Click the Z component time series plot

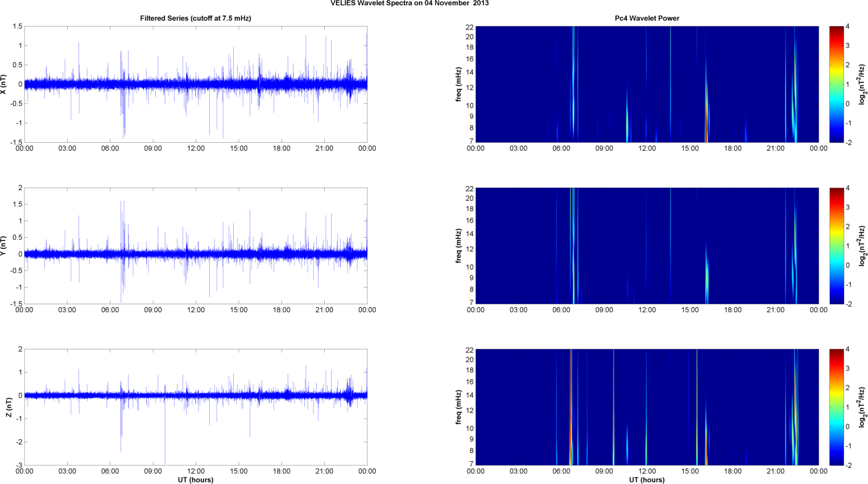(195, 407)
